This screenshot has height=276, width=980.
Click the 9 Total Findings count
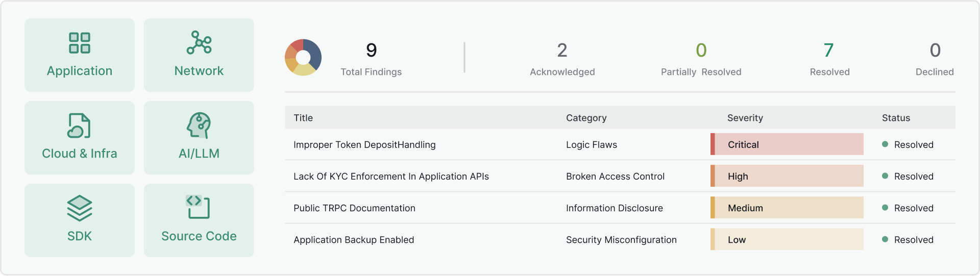coord(372,50)
